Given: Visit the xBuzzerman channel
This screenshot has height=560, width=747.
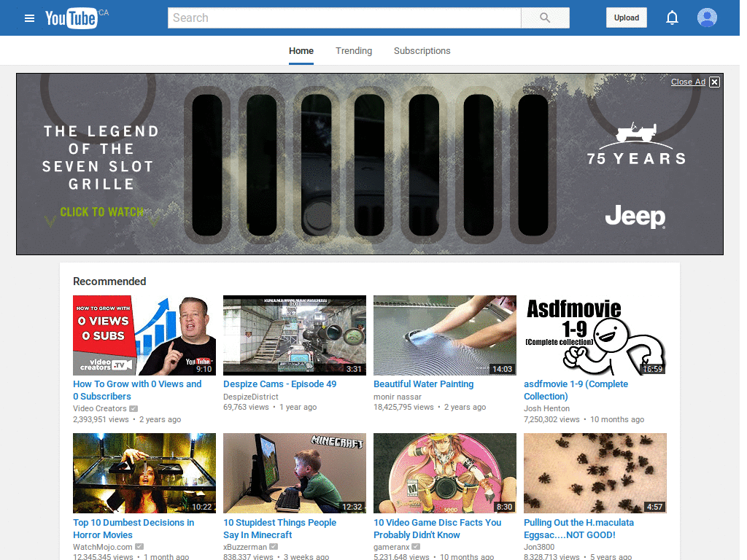Looking at the screenshot, I should [245, 547].
